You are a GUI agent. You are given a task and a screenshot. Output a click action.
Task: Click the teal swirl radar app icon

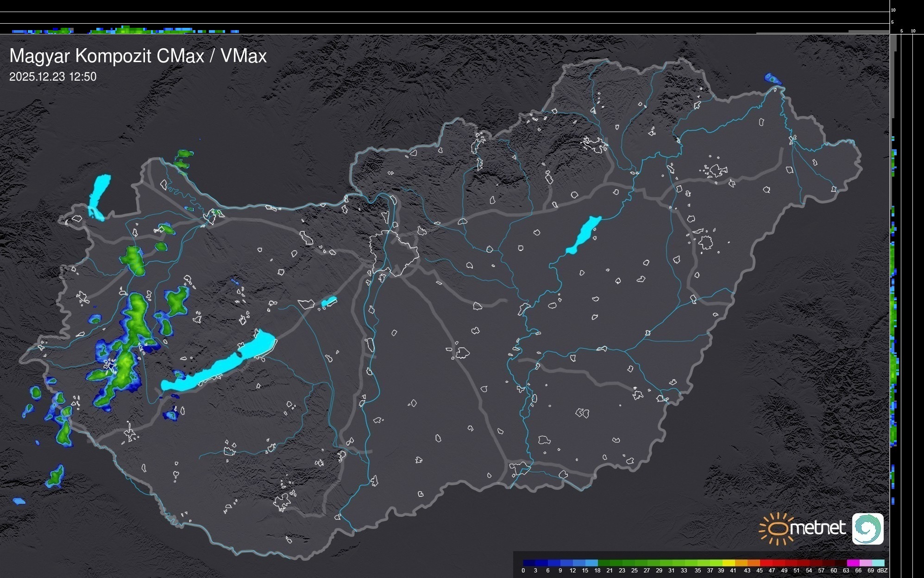[867, 529]
